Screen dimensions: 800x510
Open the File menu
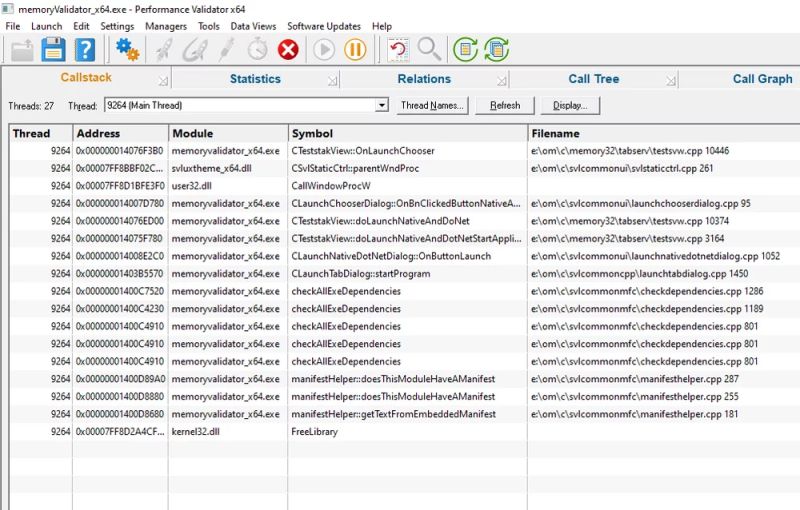(13, 26)
